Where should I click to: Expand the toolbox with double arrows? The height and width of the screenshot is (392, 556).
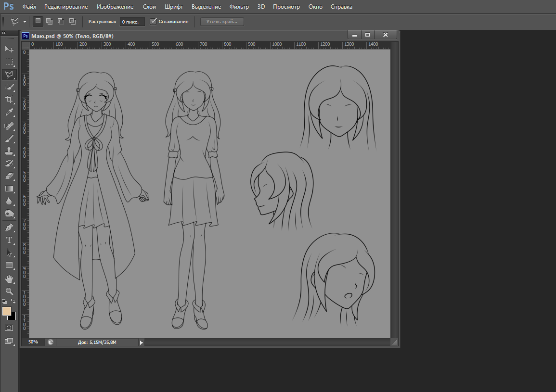tap(4, 33)
